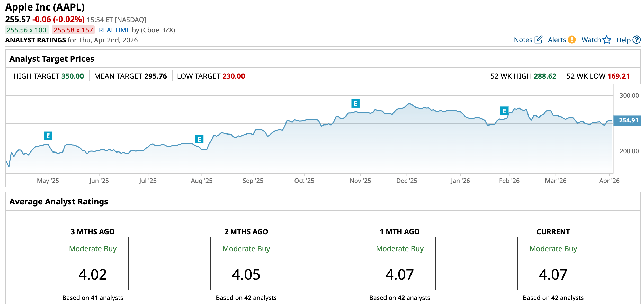644x304 pixels.
Task: Click the green bid 255.56 x 100 badge
Action: (x=27, y=30)
